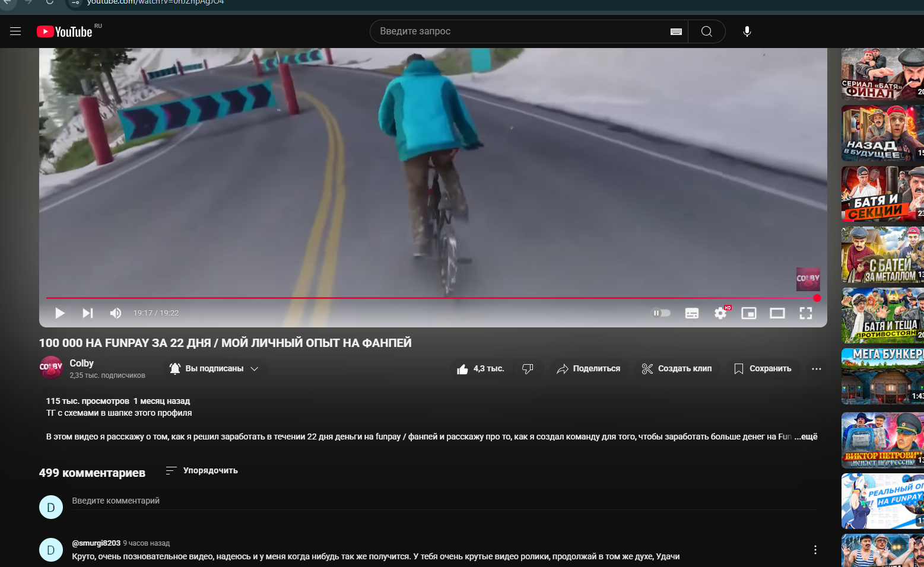Click the Создать клип button
The width and height of the screenshot is (924, 567).
[677, 369]
